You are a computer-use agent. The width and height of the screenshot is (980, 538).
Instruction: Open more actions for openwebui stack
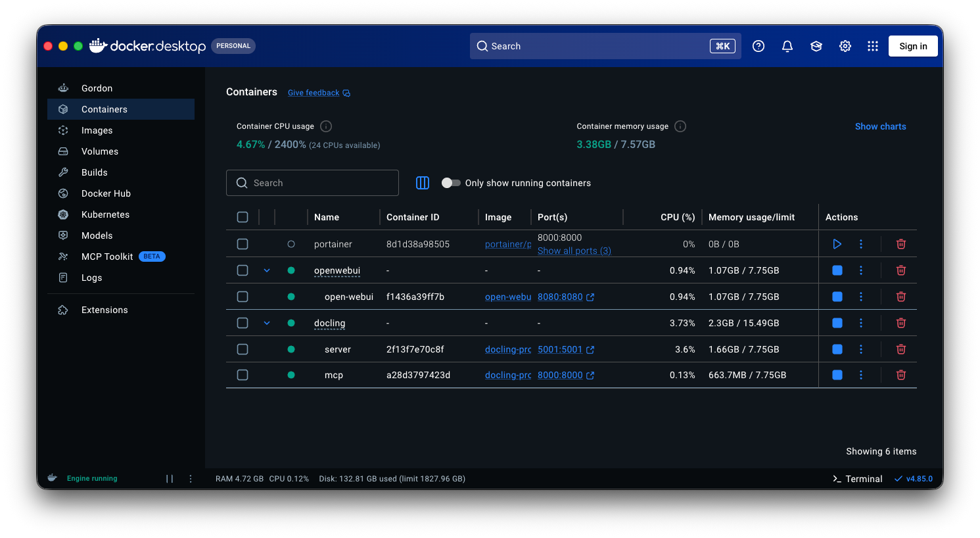click(x=861, y=270)
